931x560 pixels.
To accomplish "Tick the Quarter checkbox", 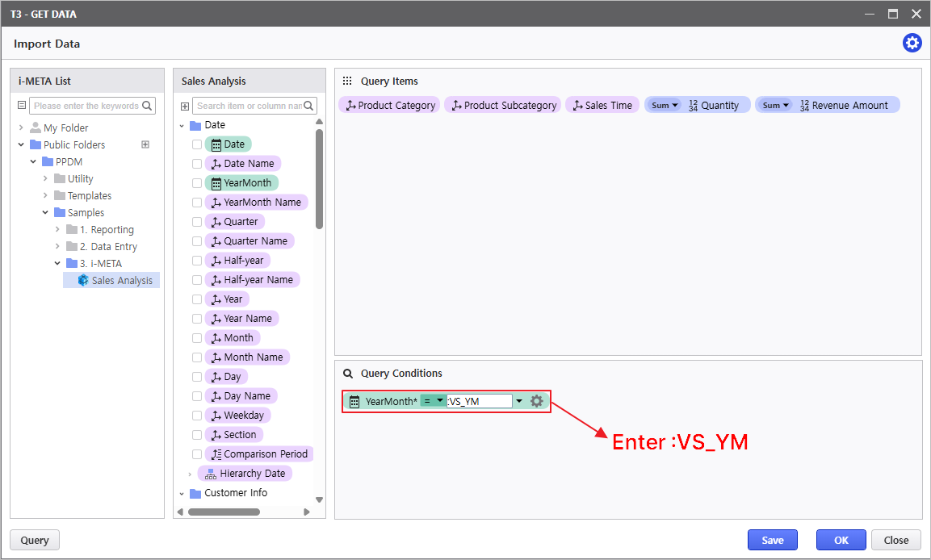I will (x=197, y=222).
